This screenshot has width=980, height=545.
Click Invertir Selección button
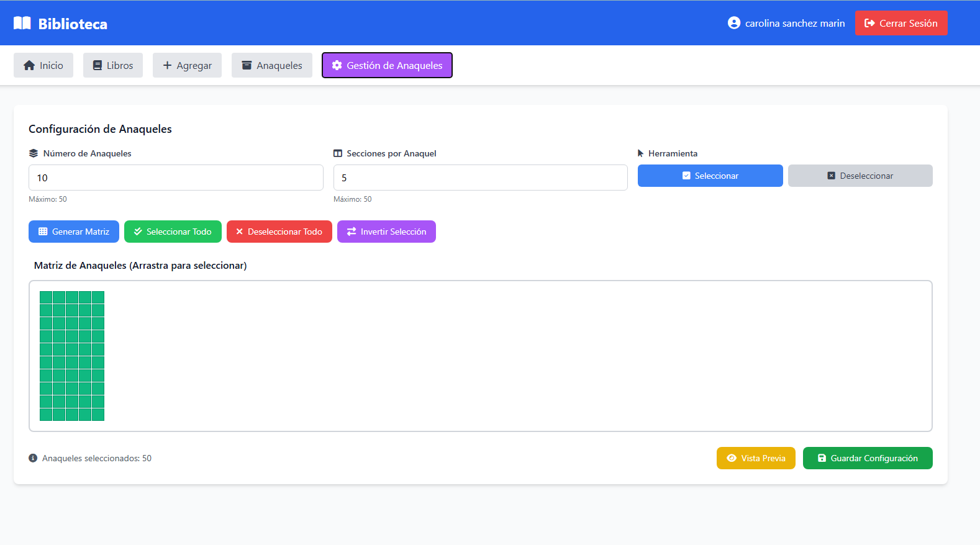386,232
